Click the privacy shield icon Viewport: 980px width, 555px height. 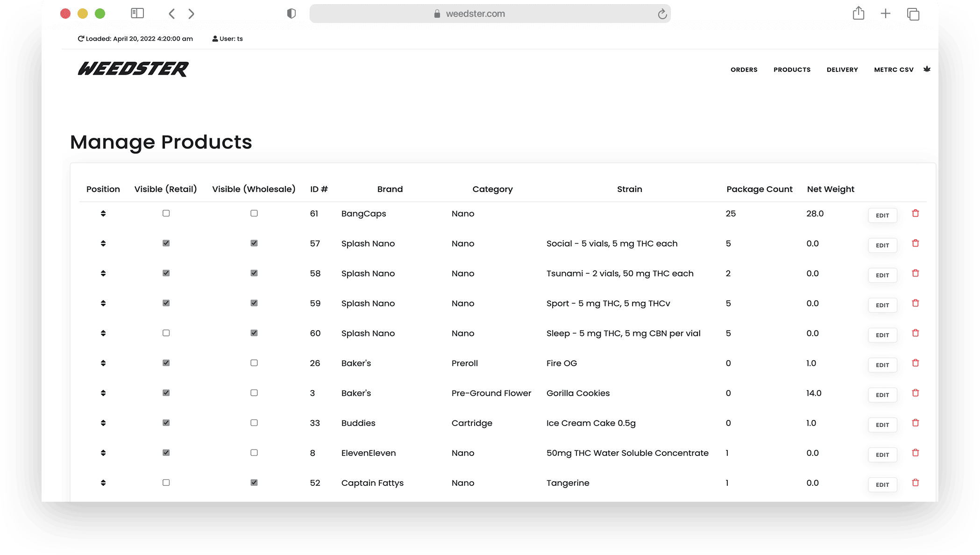[x=291, y=14]
